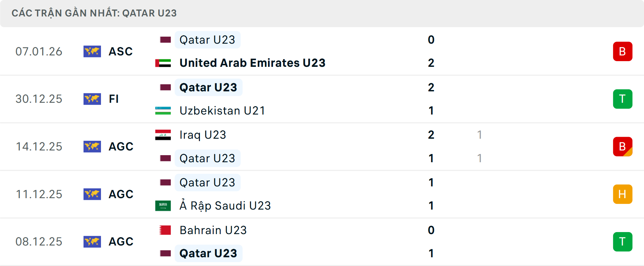Image resolution: width=644 pixels, height=266 pixels.
Task: Click the 07.01.26 match date
Action: [39, 51]
